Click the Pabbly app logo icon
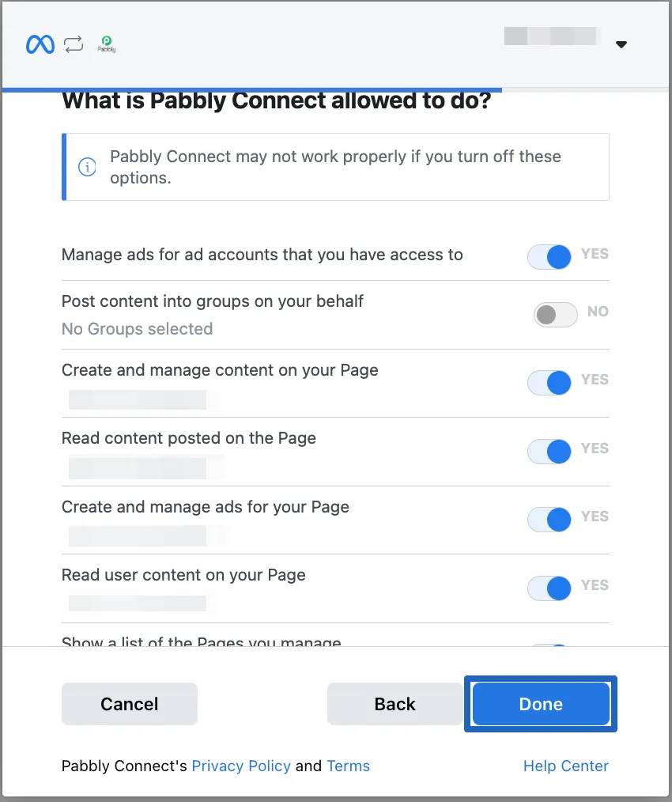Screen dimensions: 672x802 pos(107,44)
